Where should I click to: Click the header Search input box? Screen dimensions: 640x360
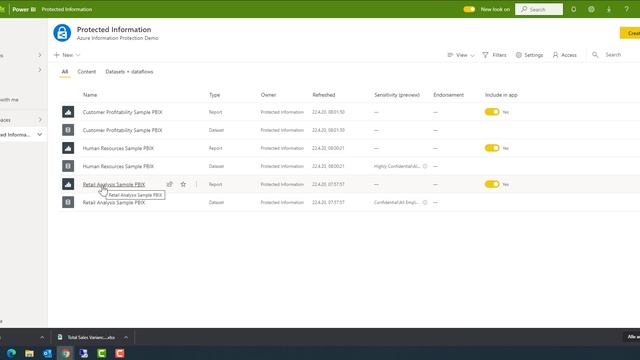point(539,9)
